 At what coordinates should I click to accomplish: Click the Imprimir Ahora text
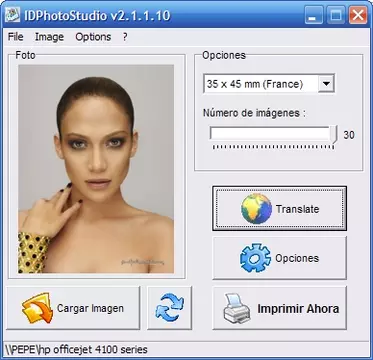point(298,308)
